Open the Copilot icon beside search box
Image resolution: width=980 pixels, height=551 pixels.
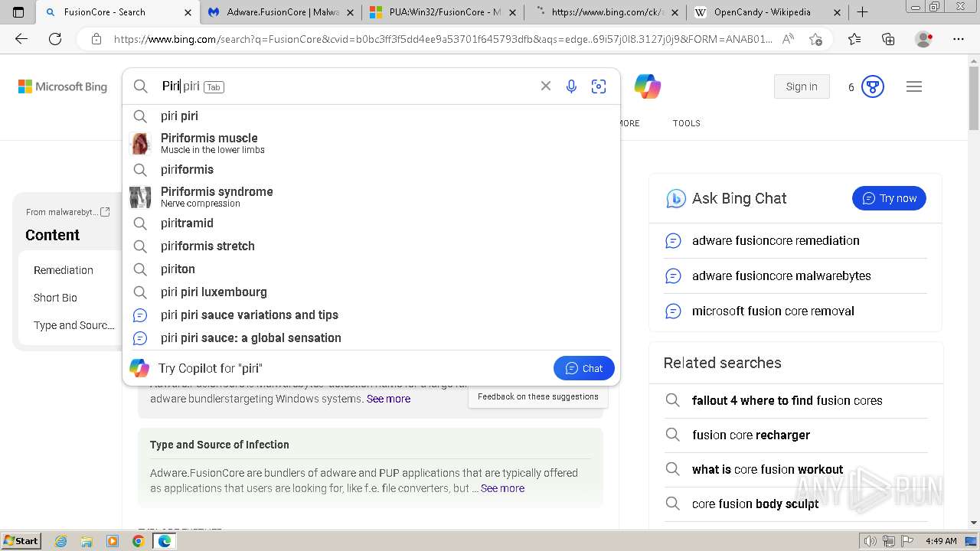click(647, 86)
